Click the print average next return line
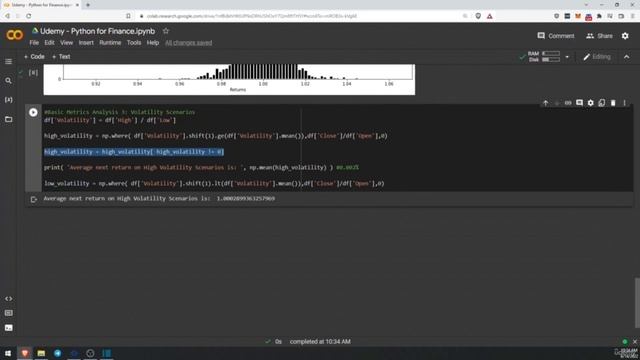 click(x=201, y=168)
